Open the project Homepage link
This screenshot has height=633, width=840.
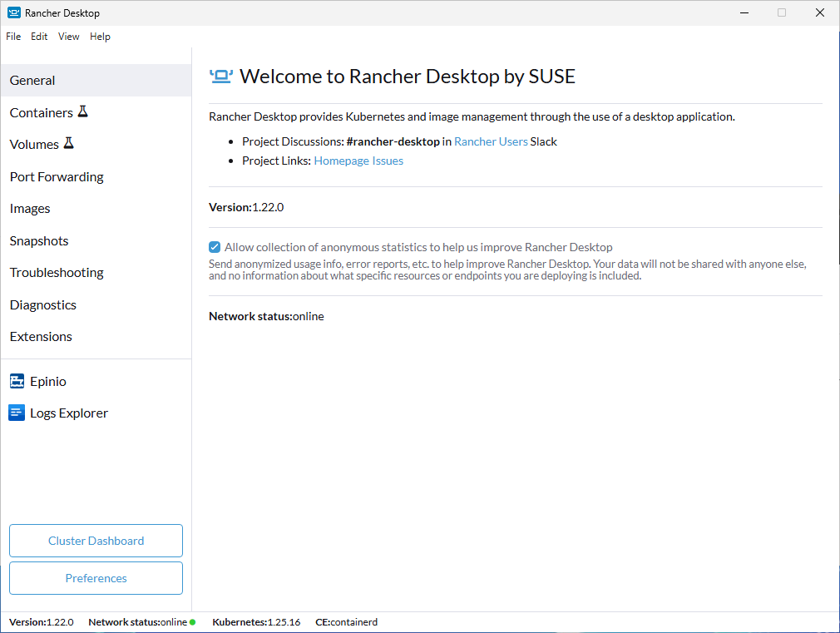[342, 161]
